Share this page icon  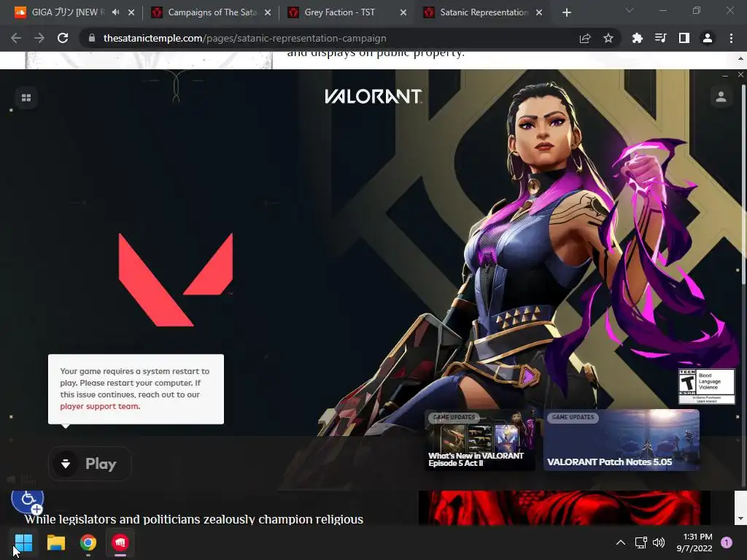pos(585,38)
